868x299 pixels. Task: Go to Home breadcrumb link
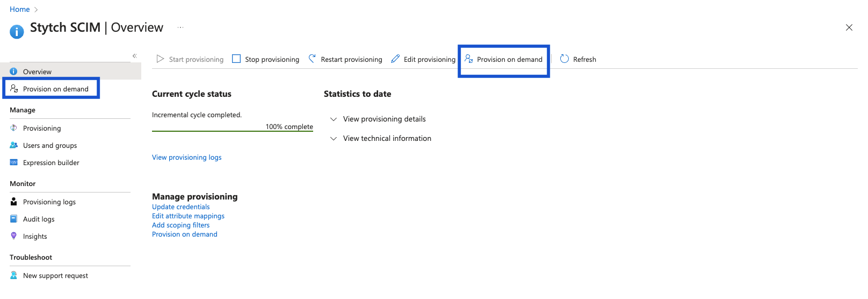coord(20,9)
